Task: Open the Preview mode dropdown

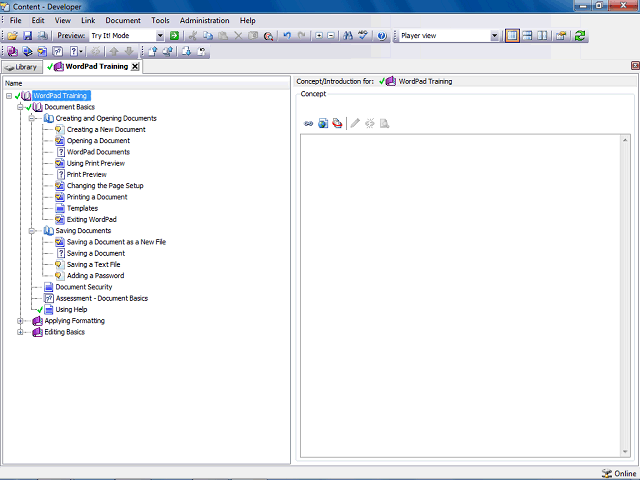Action: tap(160, 36)
